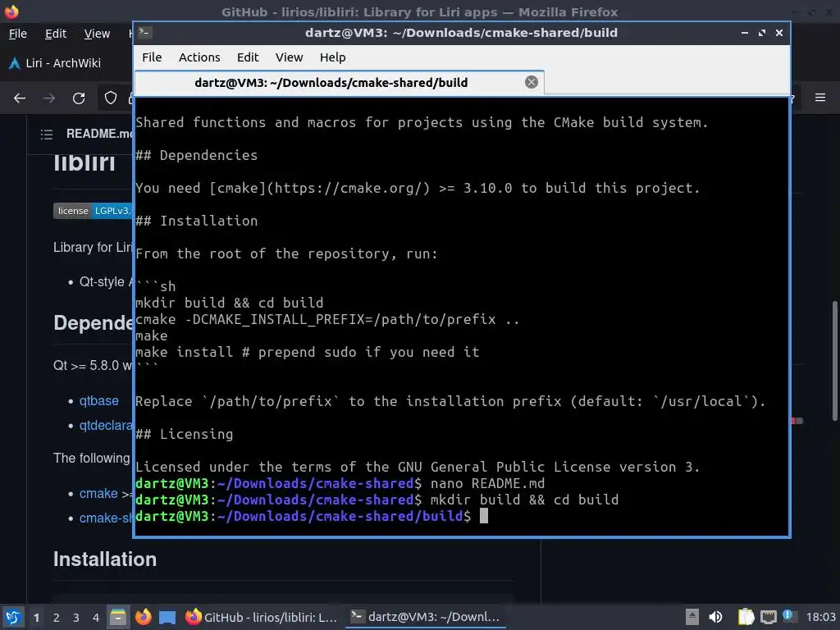840x630 pixels.
Task: Switch to virtual desktop 3
Action: pos(76,618)
